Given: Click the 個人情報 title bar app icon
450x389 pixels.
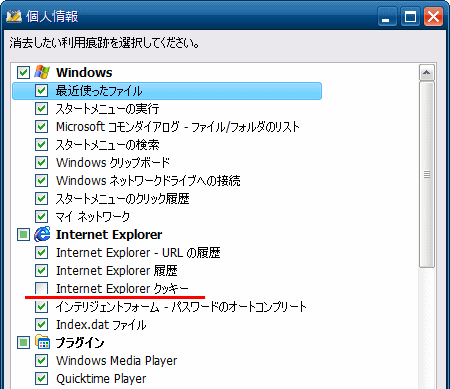Looking at the screenshot, I should (14, 16).
